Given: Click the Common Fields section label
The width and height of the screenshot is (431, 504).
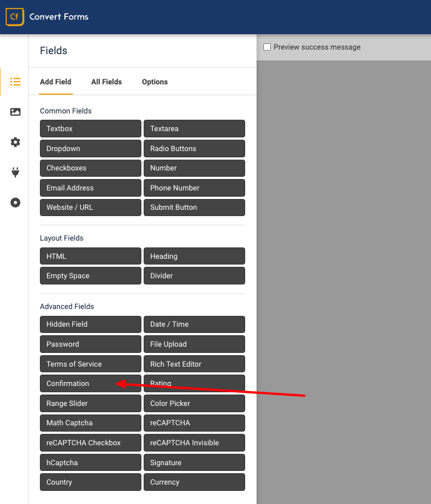Looking at the screenshot, I should coord(66,111).
